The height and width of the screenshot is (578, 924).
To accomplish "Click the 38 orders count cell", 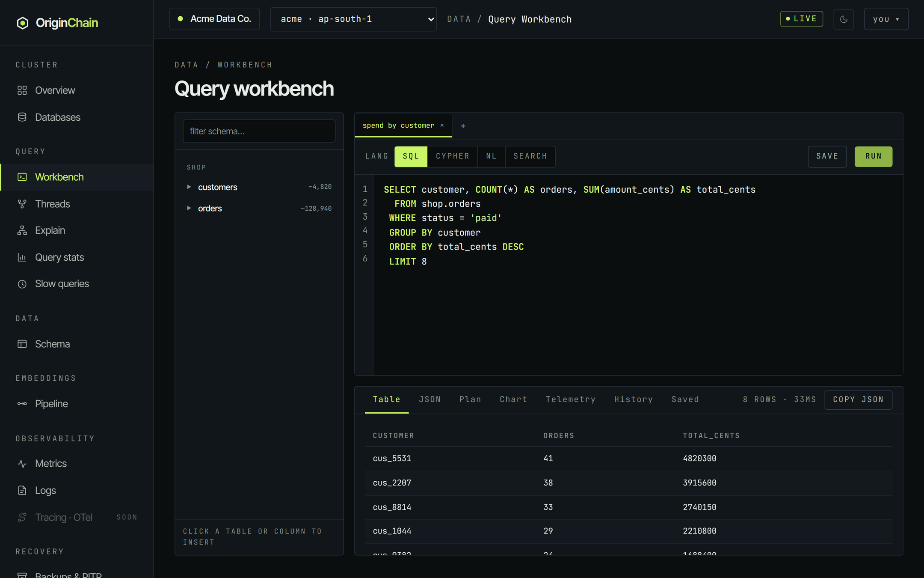I will click(x=548, y=483).
